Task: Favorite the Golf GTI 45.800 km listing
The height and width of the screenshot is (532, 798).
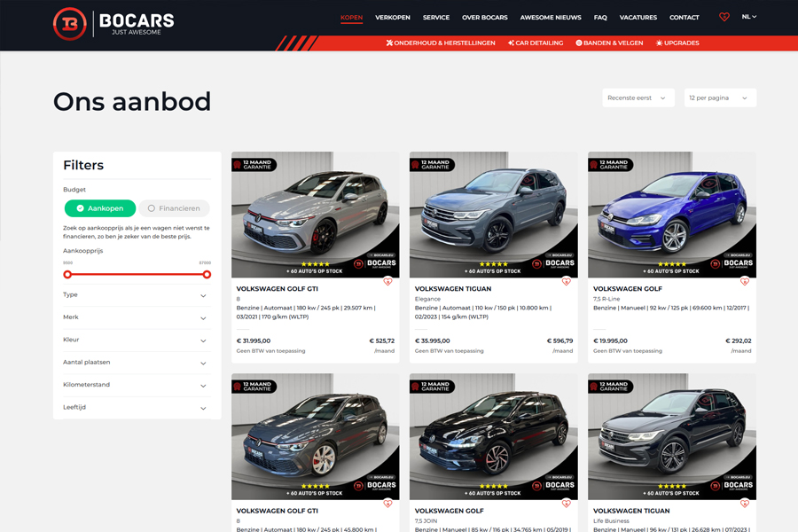Action: click(x=387, y=503)
